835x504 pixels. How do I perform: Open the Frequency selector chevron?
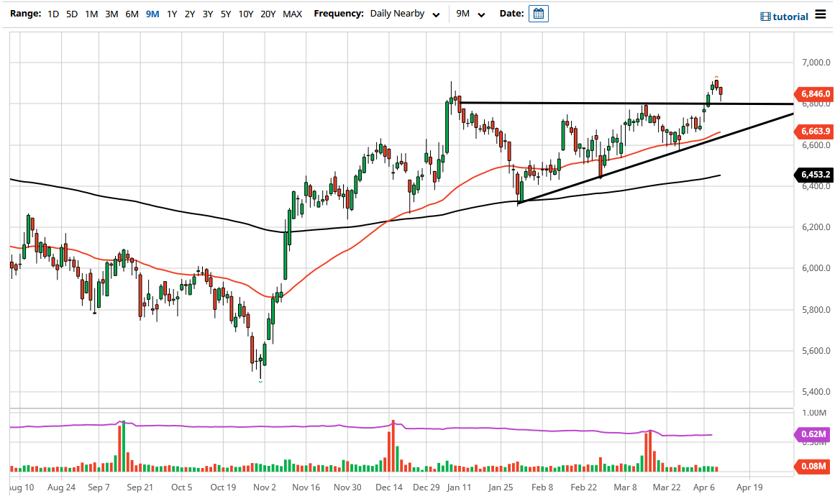coord(436,14)
